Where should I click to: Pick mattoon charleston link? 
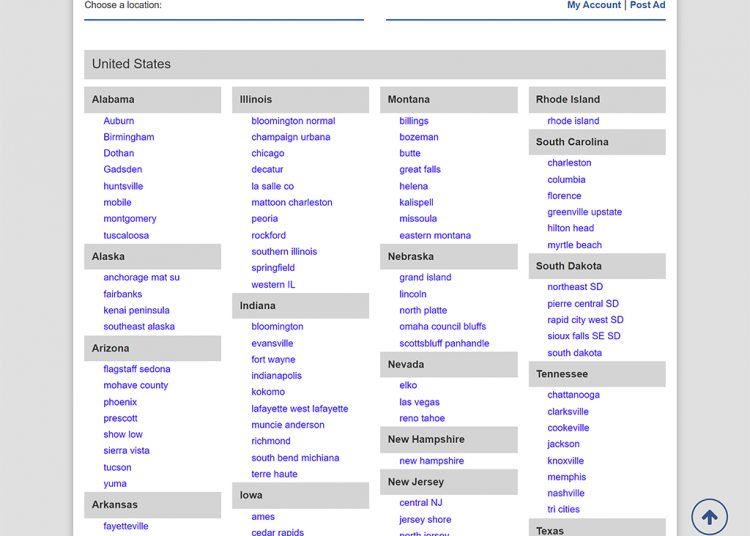(x=292, y=203)
